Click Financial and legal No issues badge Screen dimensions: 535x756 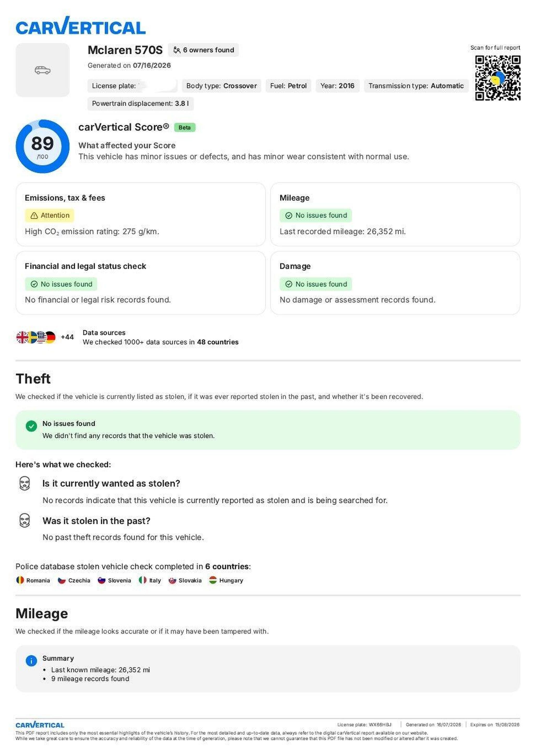[x=61, y=284]
